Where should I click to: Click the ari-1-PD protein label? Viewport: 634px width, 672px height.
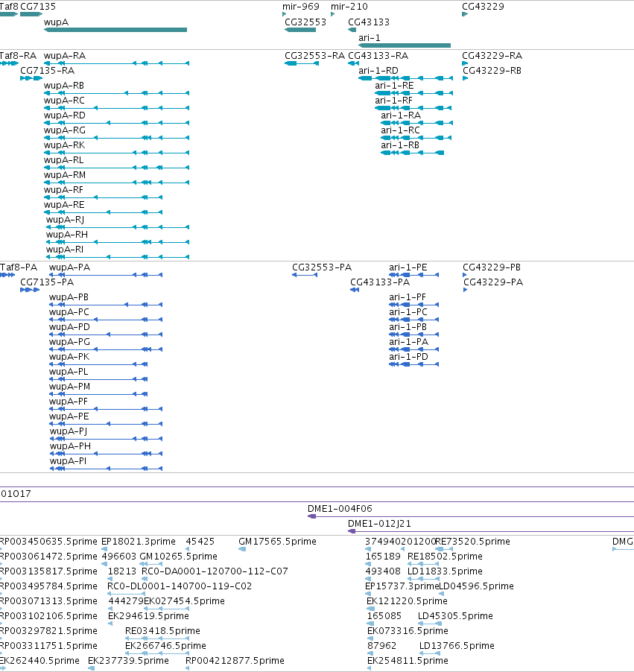[408, 357]
